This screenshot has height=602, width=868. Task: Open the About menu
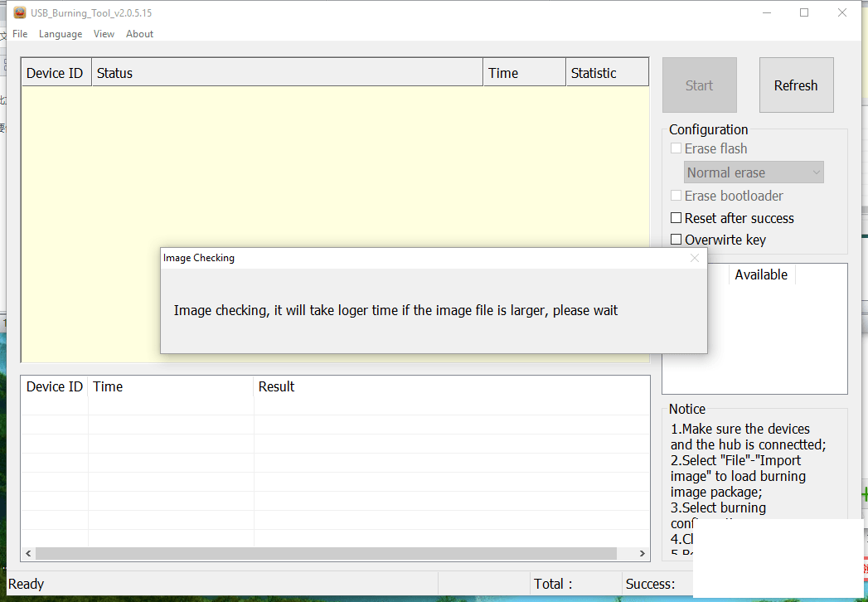click(139, 34)
